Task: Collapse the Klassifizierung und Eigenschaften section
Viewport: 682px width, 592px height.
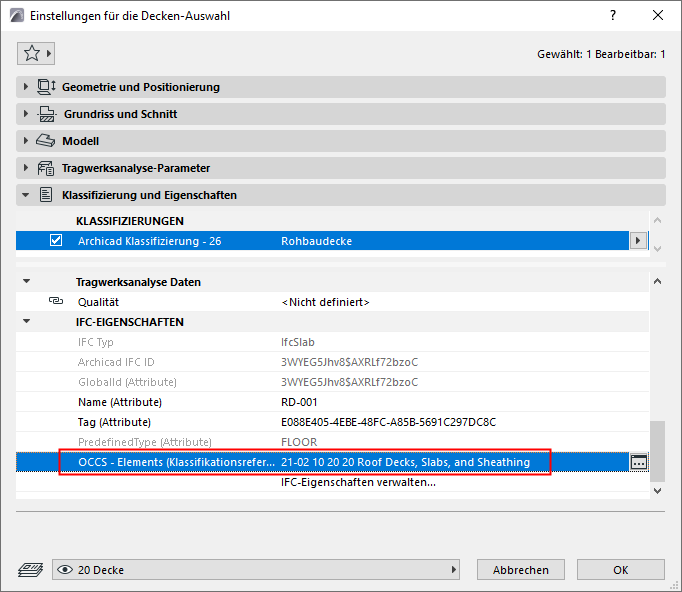Action: pos(26,195)
